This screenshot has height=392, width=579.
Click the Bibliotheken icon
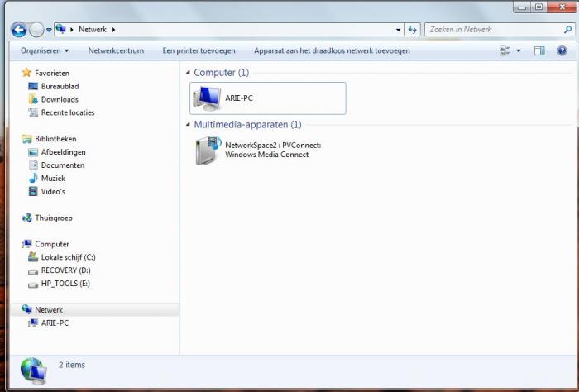(26, 139)
